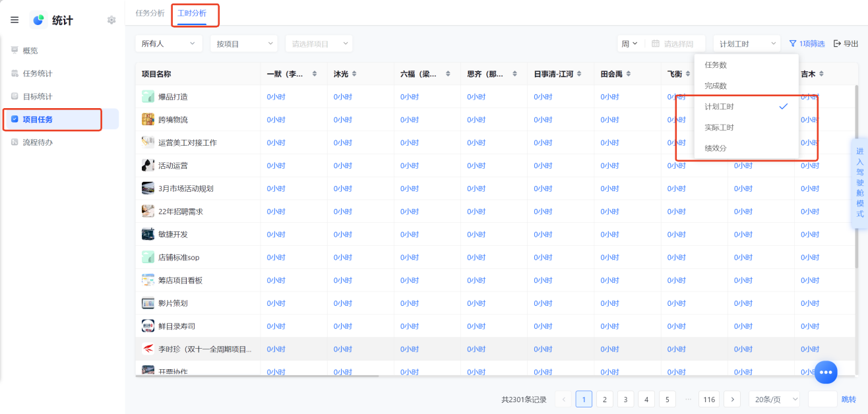Click the 请选择周 week input field
The width and height of the screenshot is (868, 414).
pos(675,44)
